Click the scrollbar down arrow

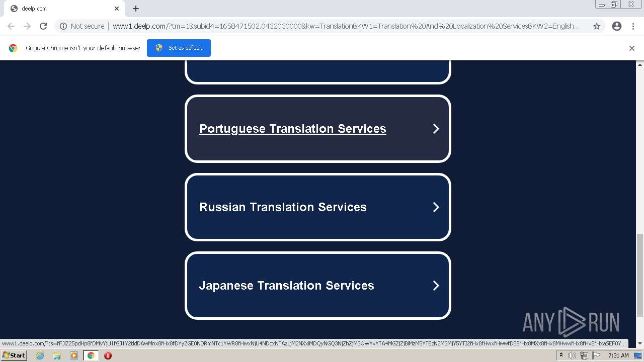point(640,344)
